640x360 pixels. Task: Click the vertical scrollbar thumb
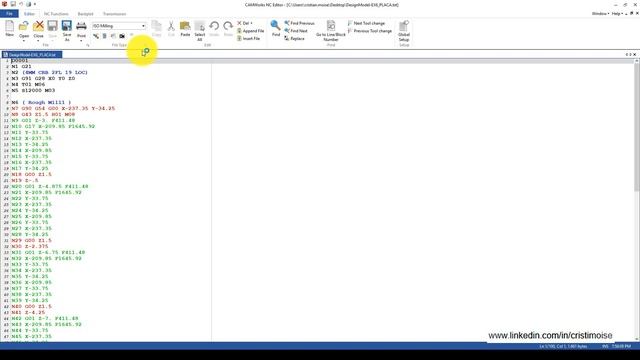click(x=636, y=127)
